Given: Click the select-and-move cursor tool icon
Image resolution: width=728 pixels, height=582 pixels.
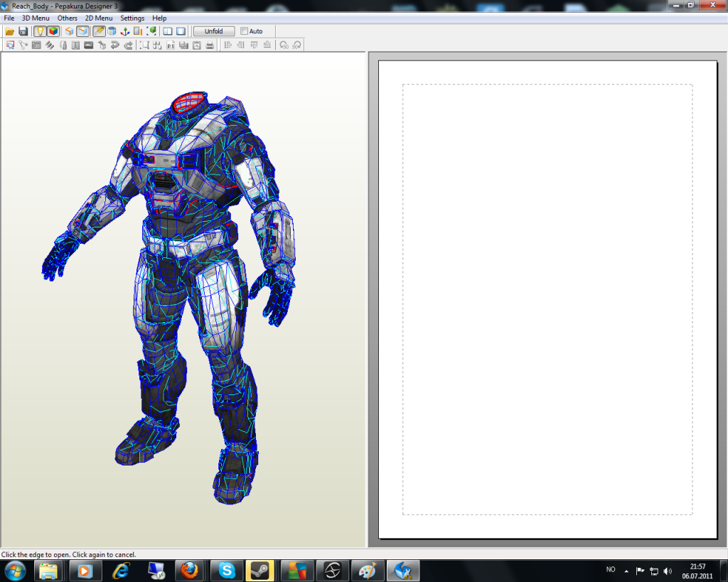Looking at the screenshot, I should (x=10, y=45).
